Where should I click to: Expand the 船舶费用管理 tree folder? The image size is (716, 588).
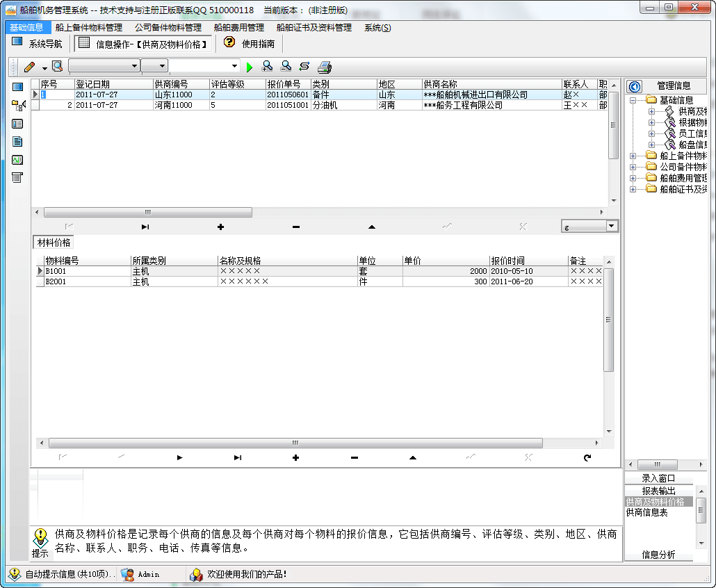633,178
